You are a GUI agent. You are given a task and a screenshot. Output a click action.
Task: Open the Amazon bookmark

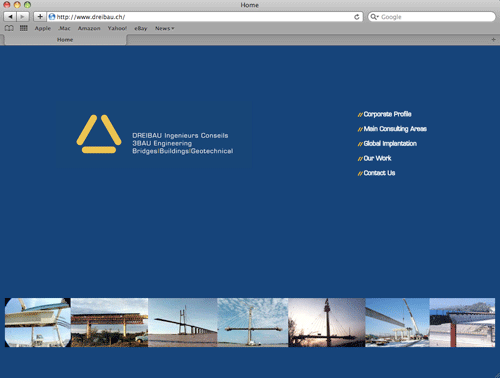point(89,28)
